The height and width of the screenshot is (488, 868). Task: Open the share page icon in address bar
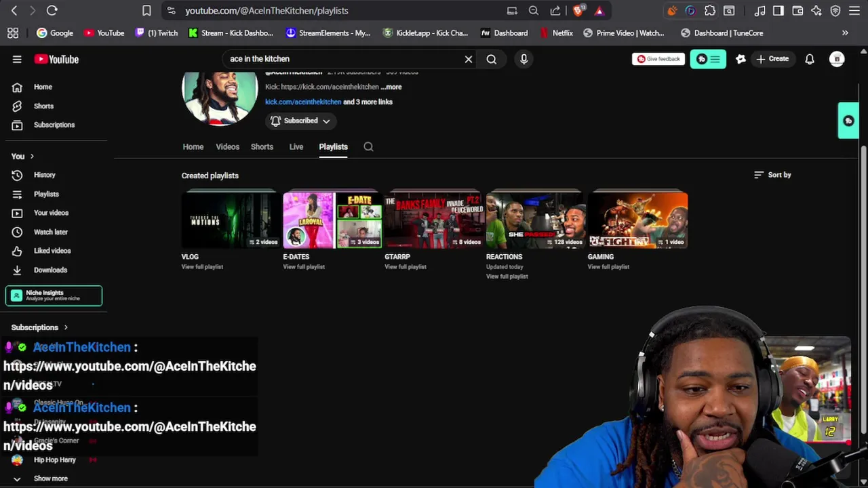pyautogui.click(x=555, y=10)
